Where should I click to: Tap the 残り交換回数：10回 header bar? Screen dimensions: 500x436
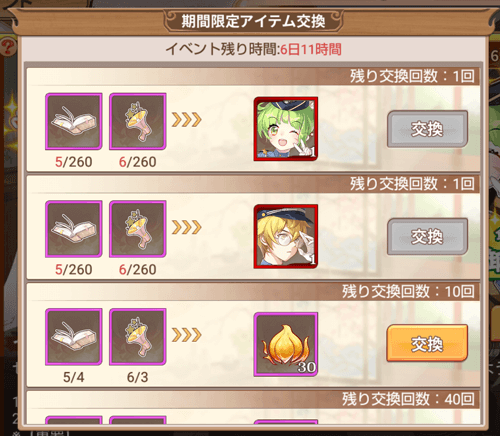[253, 292]
